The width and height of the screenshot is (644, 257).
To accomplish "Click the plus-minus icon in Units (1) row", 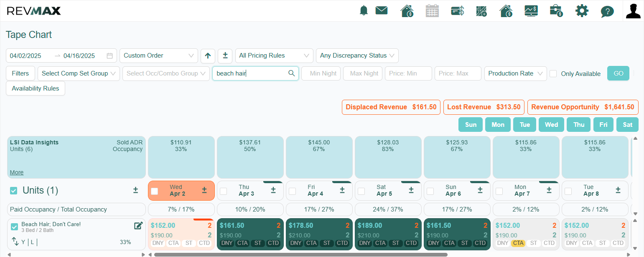I will click(x=135, y=190).
